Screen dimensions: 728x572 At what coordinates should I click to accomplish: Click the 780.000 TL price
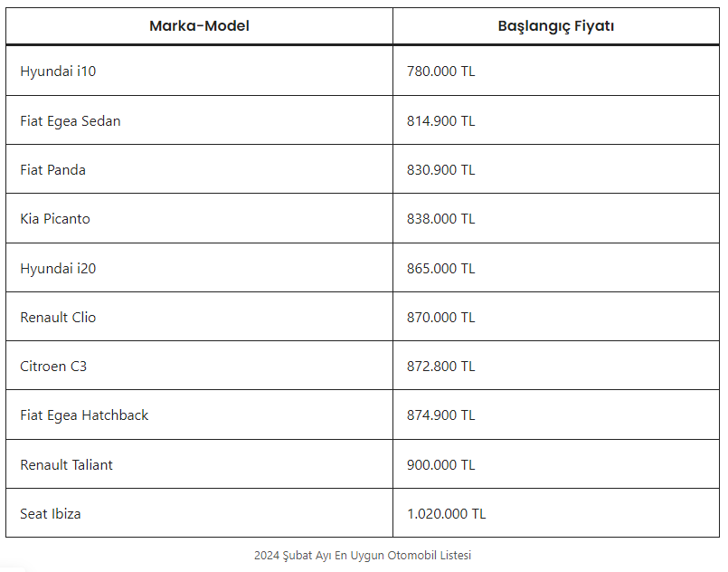440,71
